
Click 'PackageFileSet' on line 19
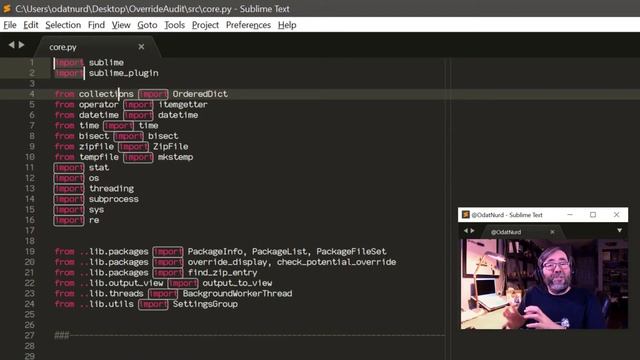[351, 251]
